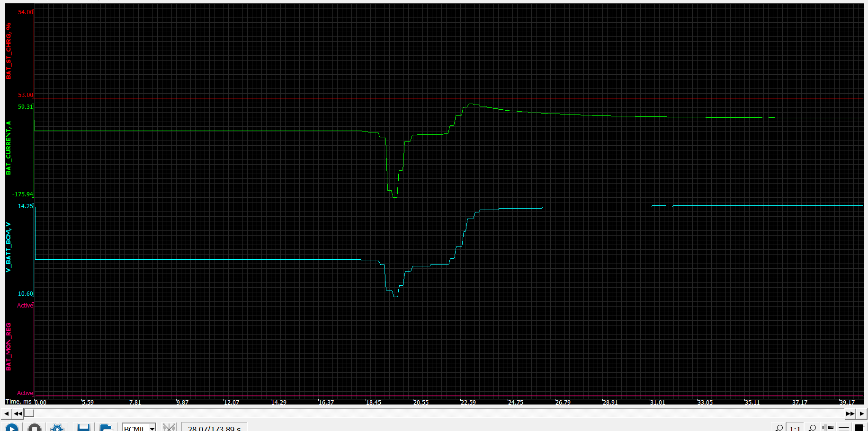Jump backward with the double left arrow
868x431 pixels.
(18, 413)
